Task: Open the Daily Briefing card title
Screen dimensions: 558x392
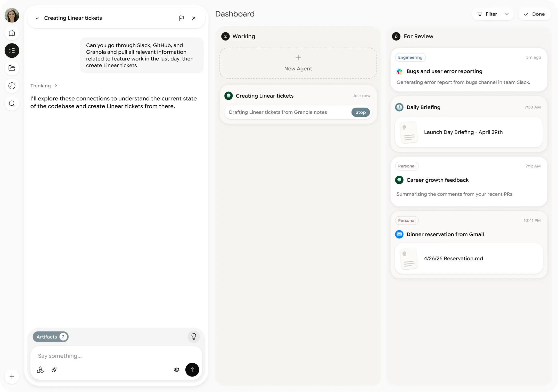Action: 423,107
